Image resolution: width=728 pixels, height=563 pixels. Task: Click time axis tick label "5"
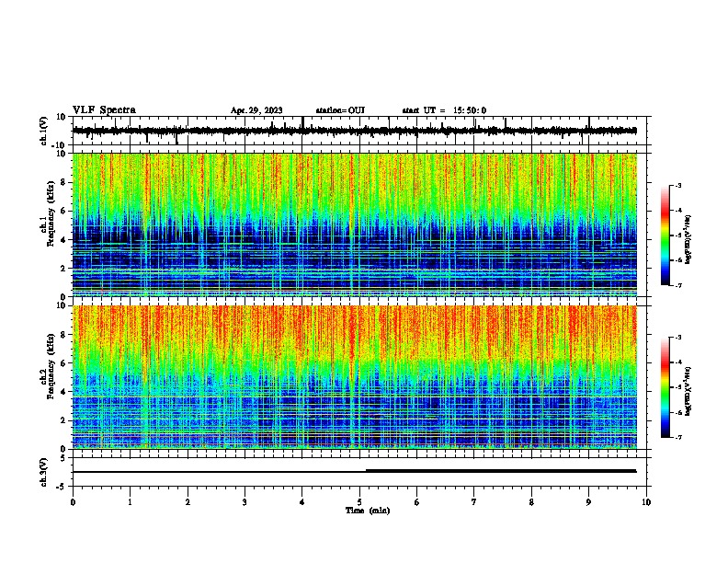coord(359,502)
